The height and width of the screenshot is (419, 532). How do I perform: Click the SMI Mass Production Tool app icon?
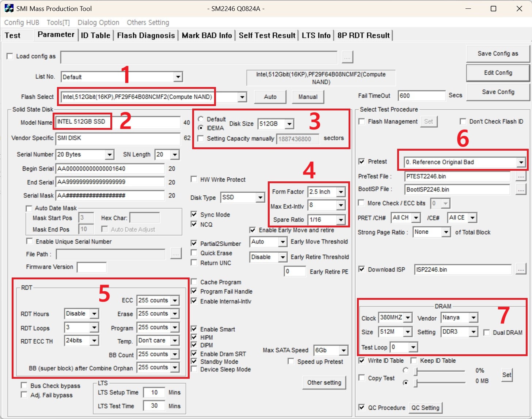pyautogui.click(x=9, y=8)
